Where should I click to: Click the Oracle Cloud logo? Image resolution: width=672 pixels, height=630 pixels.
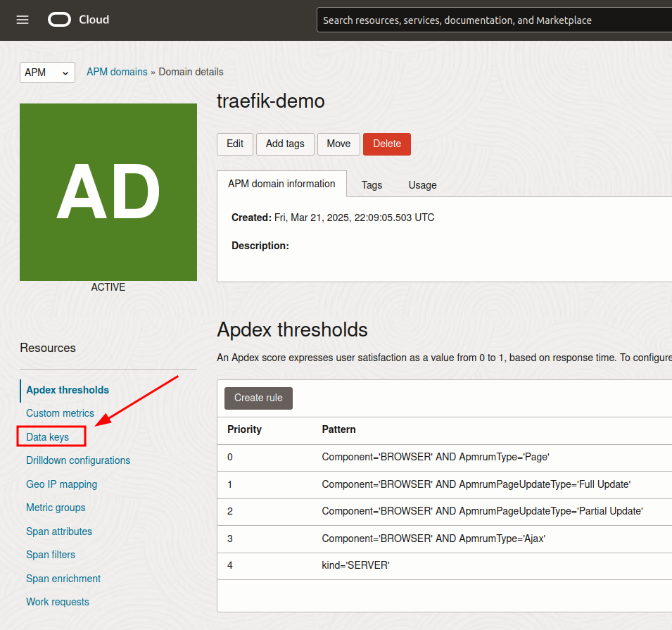[79, 20]
